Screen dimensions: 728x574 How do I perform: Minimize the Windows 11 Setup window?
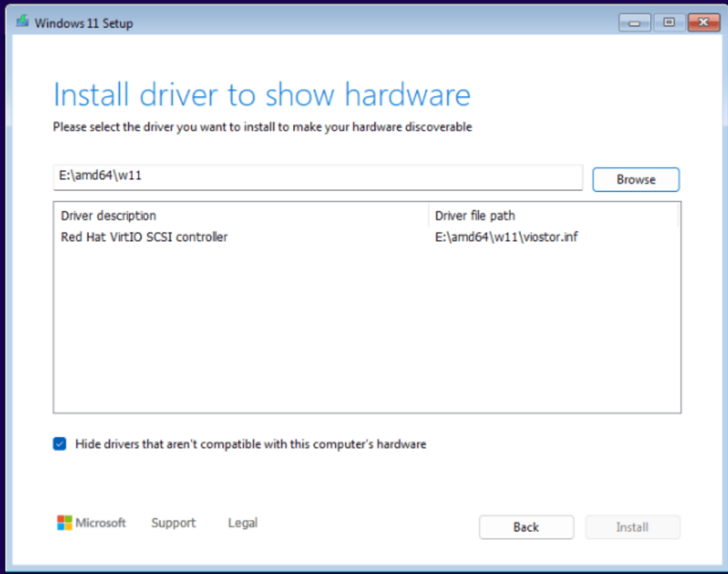pyautogui.click(x=635, y=22)
